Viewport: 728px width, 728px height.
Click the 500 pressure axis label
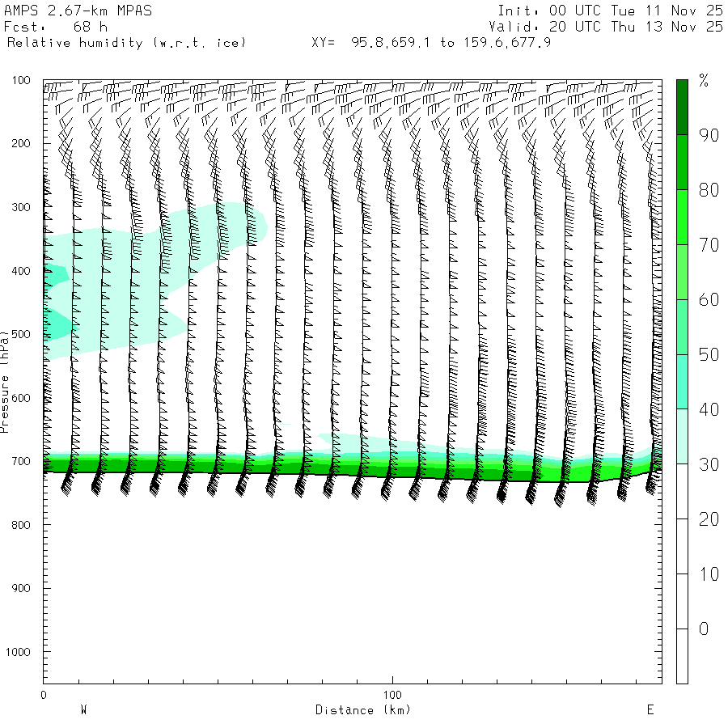point(21,334)
